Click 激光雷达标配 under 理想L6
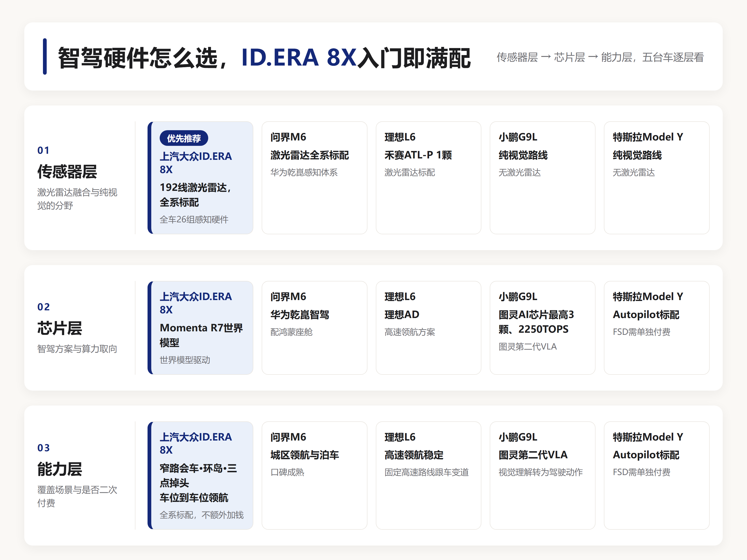 (410, 172)
